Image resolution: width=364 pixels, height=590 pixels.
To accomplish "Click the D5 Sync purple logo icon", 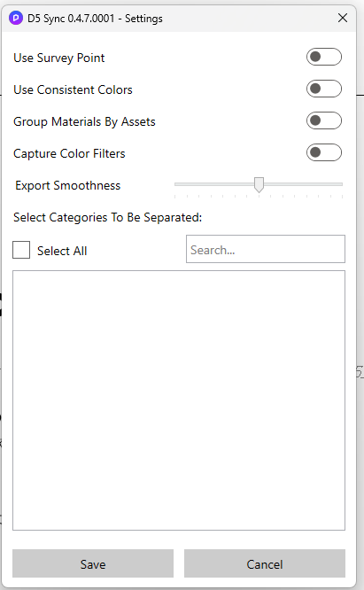I will (16, 18).
